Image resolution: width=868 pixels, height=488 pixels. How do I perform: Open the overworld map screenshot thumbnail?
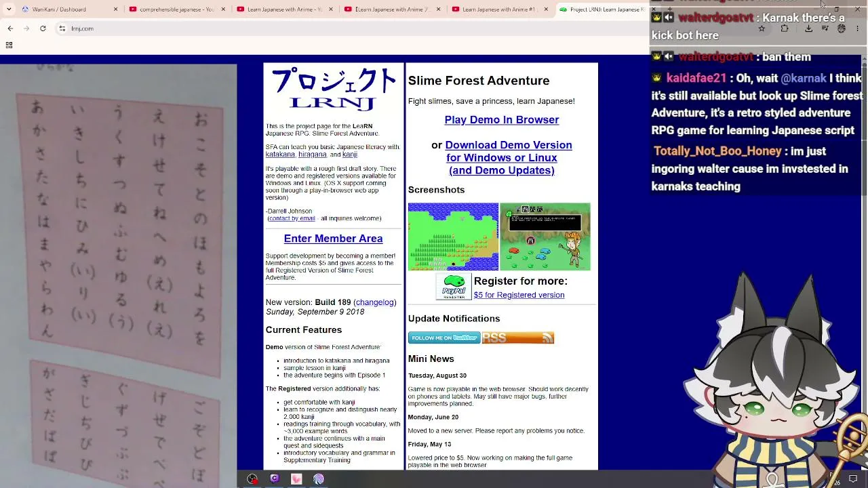[x=453, y=237]
